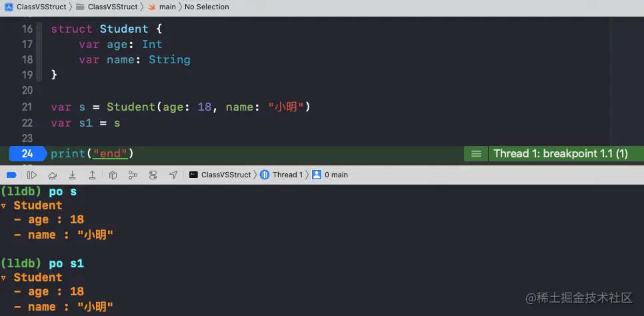The height and width of the screenshot is (316, 644).
Task: Step out of the current function
Action: 93,175
